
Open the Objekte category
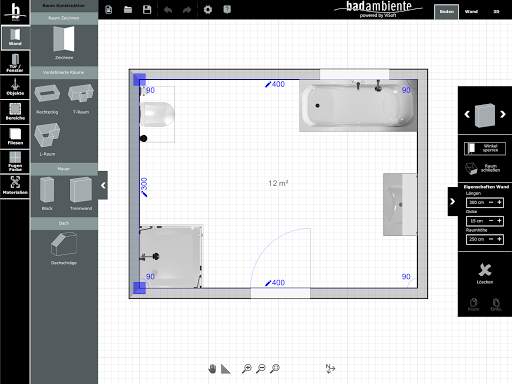point(15,87)
